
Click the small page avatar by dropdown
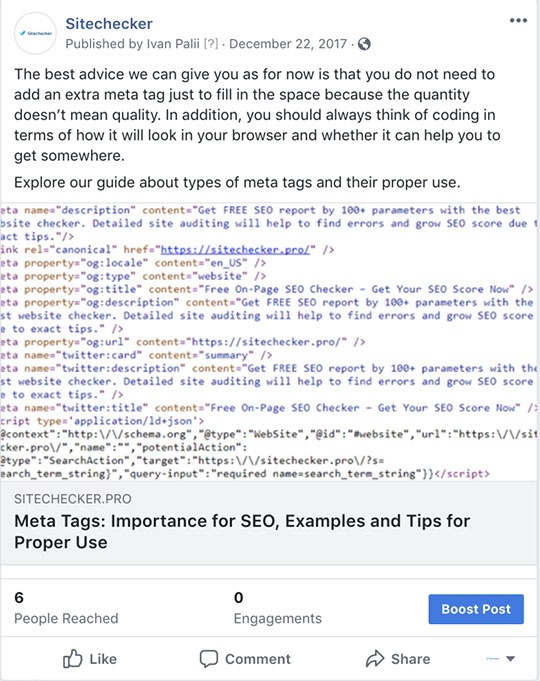click(493, 659)
